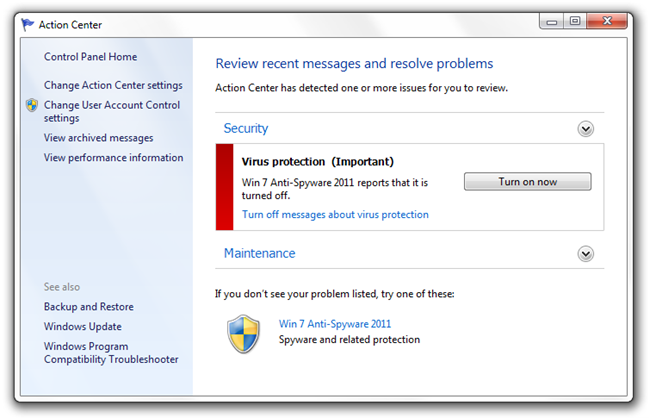Open Turn off messages about virus protection link
Viewport: 650px width, 418px height.
pyautogui.click(x=335, y=214)
